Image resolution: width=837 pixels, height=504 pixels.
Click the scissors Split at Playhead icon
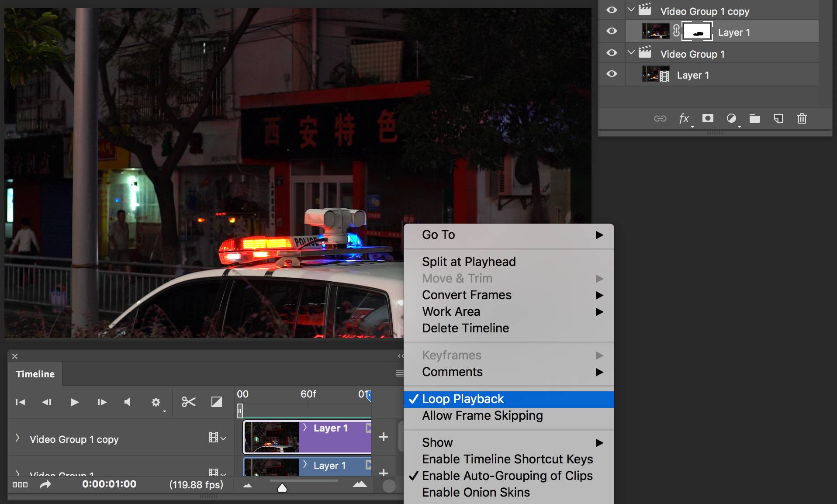[x=188, y=402]
